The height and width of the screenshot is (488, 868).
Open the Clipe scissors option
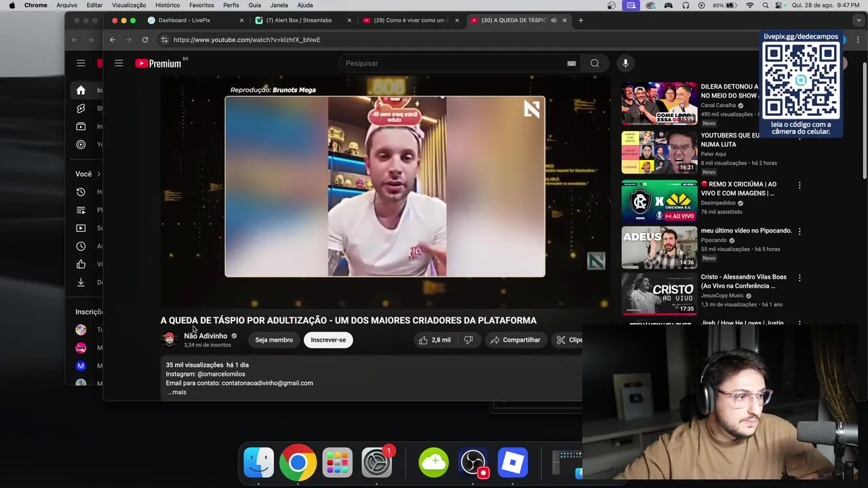(x=568, y=340)
